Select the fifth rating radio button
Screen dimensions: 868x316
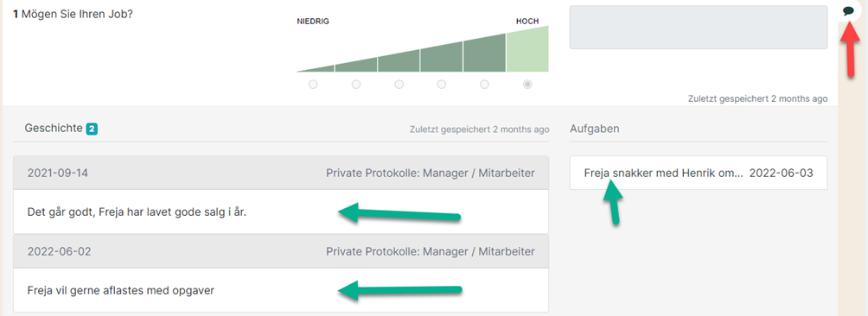tap(484, 85)
